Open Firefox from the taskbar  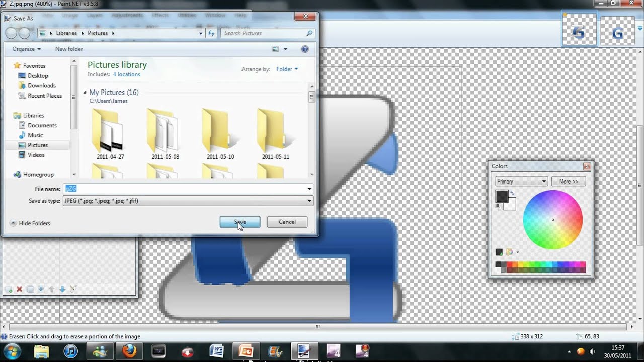129,351
